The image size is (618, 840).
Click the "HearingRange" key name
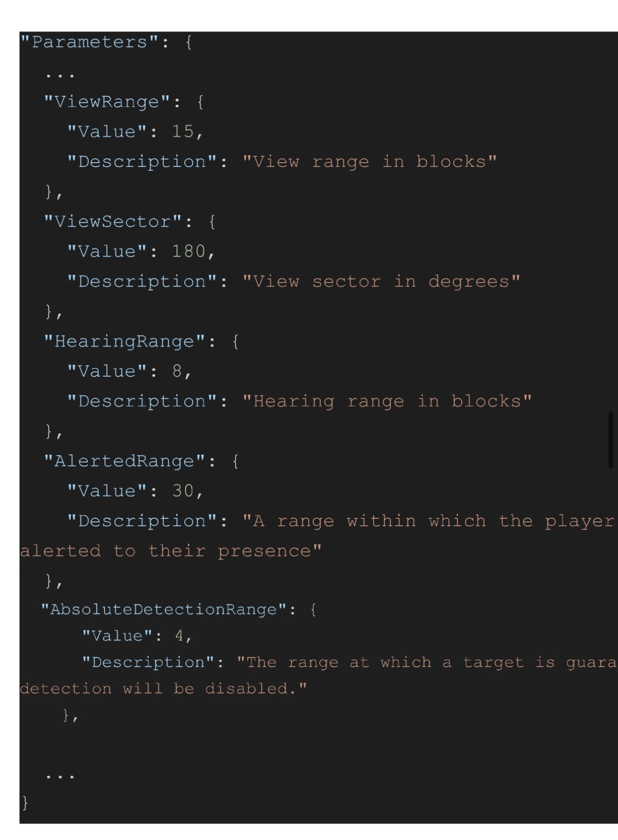click(x=124, y=341)
